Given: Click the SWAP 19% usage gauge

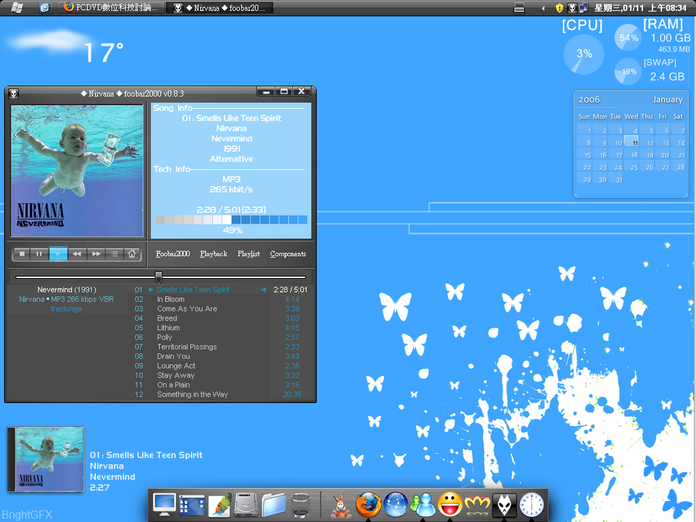Looking at the screenshot, I should point(628,71).
